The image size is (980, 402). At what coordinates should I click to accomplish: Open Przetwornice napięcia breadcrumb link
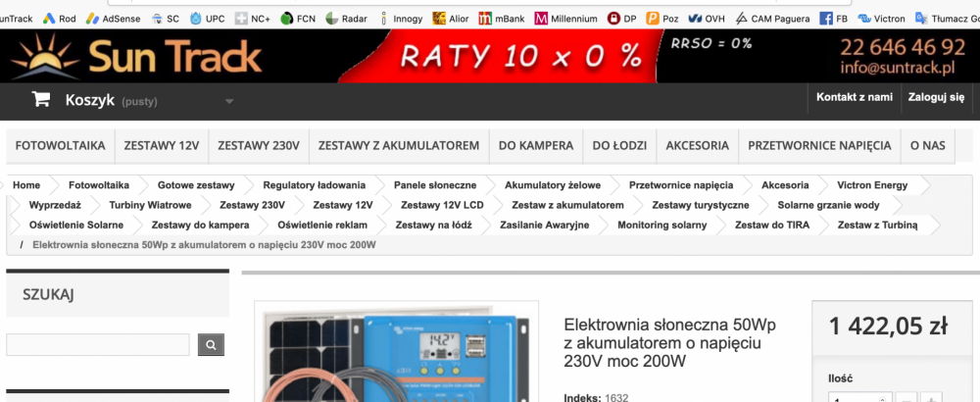click(x=681, y=185)
